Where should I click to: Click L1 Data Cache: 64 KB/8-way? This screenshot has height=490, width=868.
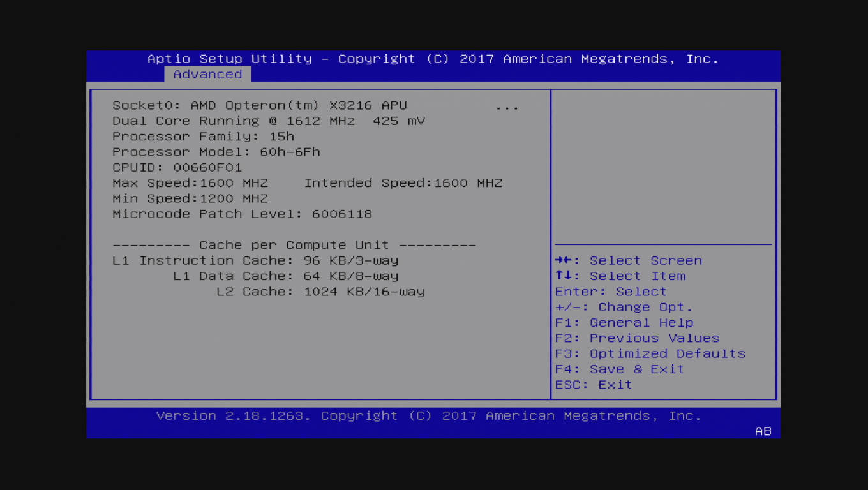coord(286,276)
